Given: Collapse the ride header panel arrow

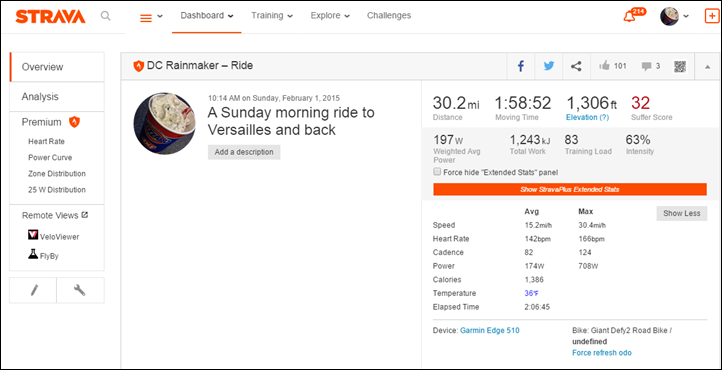Looking at the screenshot, I should [708, 67].
